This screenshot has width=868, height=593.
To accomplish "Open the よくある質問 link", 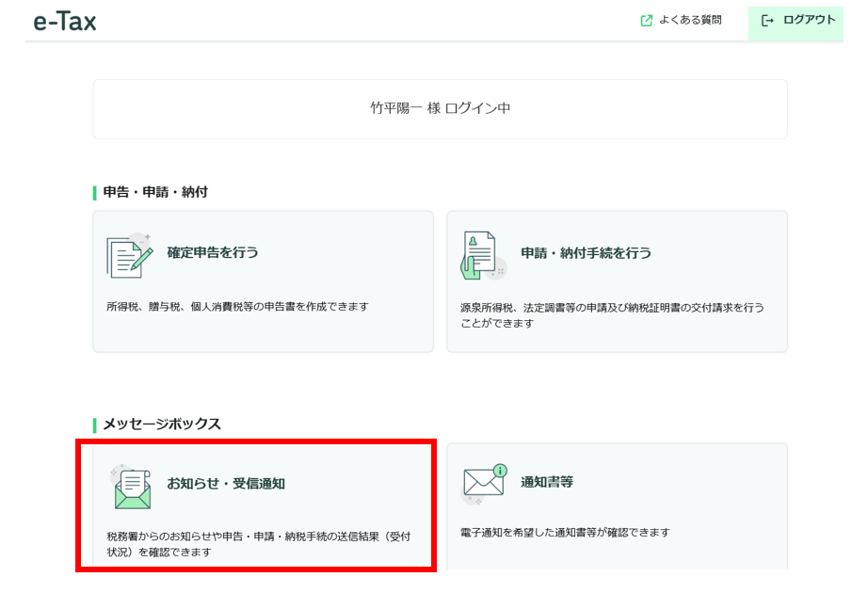I will click(x=690, y=20).
